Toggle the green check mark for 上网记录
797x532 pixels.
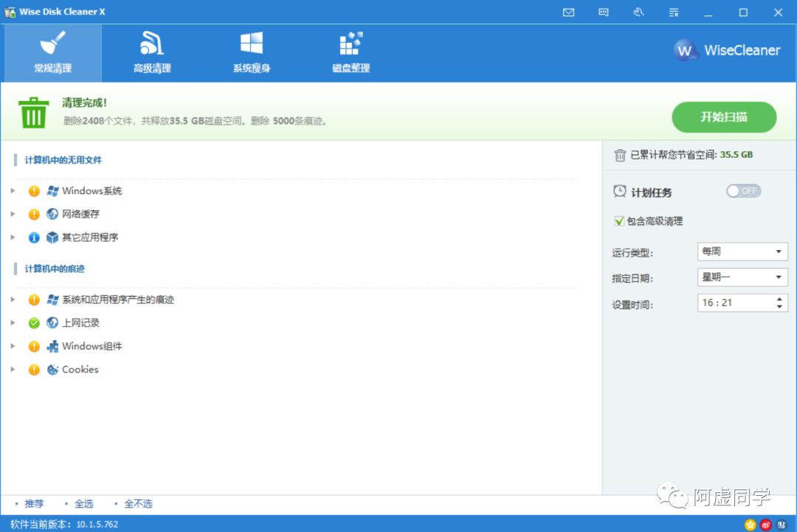[x=34, y=322]
